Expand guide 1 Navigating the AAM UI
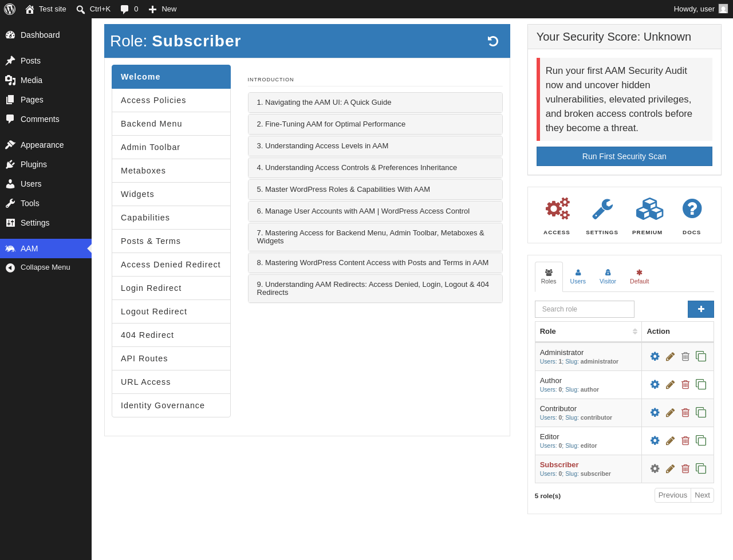 (375, 102)
